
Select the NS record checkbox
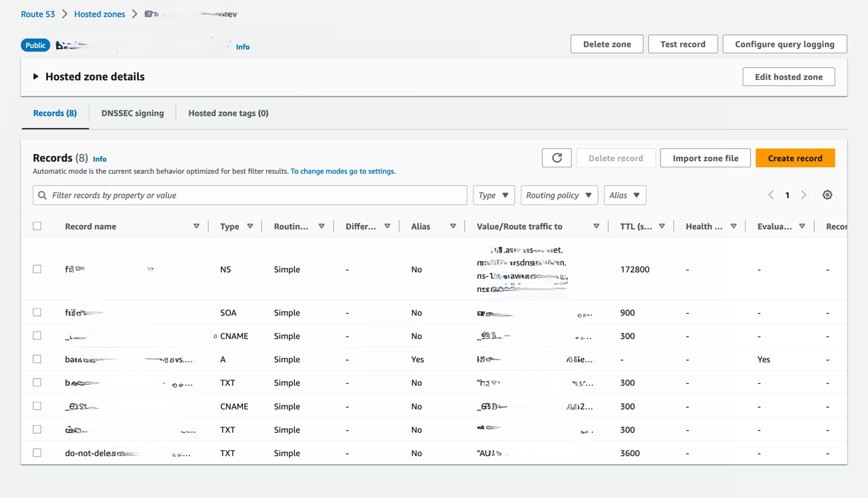38,269
